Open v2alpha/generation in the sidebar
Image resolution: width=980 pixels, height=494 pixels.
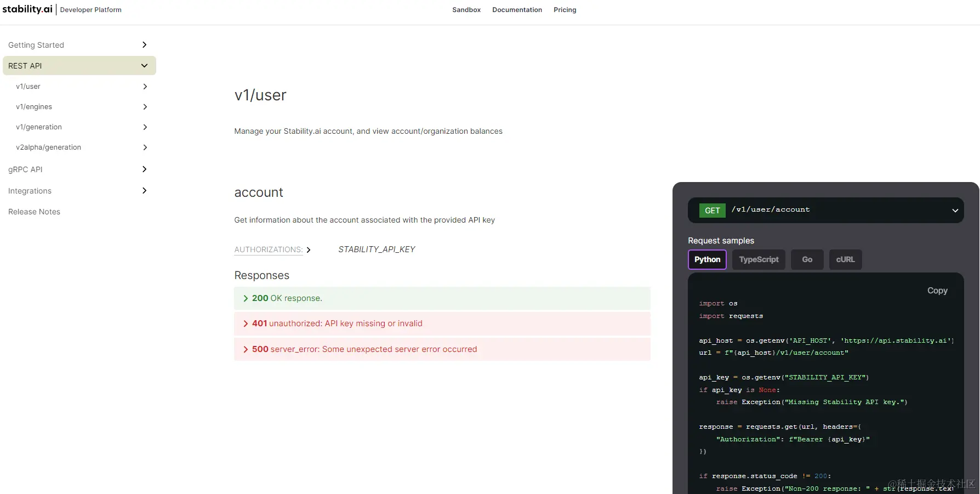tap(48, 147)
